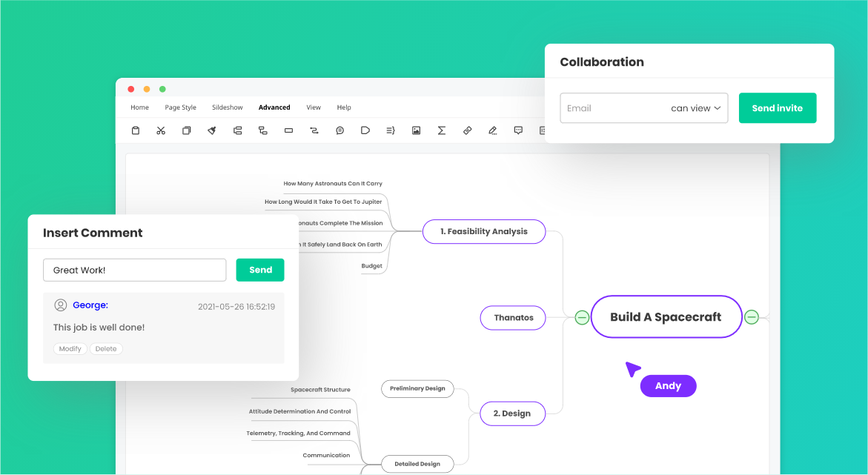Click the 'Communication' subtopic
The width and height of the screenshot is (868, 475).
tap(326, 455)
